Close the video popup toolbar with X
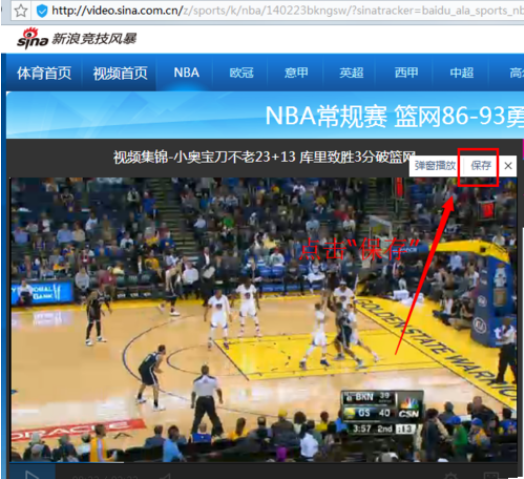 coord(508,165)
